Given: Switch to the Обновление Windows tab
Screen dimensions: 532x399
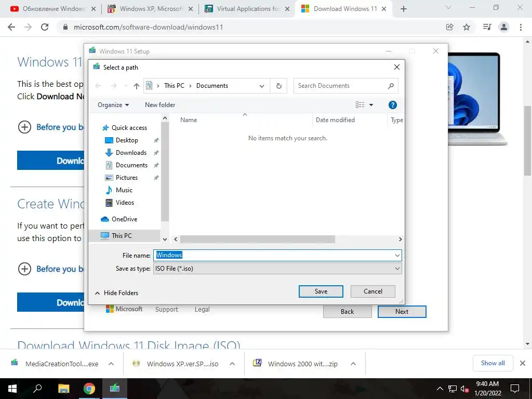Looking at the screenshot, I should [53, 9].
